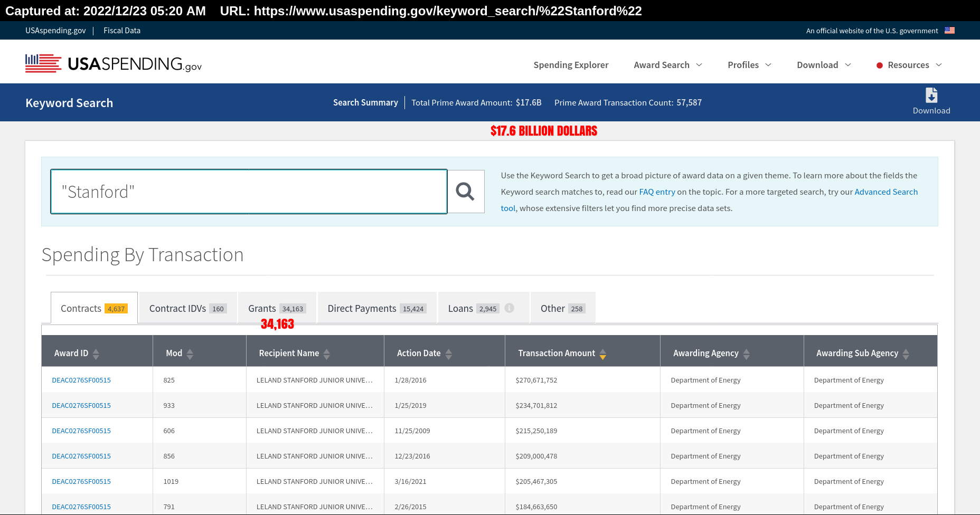This screenshot has width=980, height=515.
Task: Switch to the Contract IDVs tab
Action: (188, 308)
